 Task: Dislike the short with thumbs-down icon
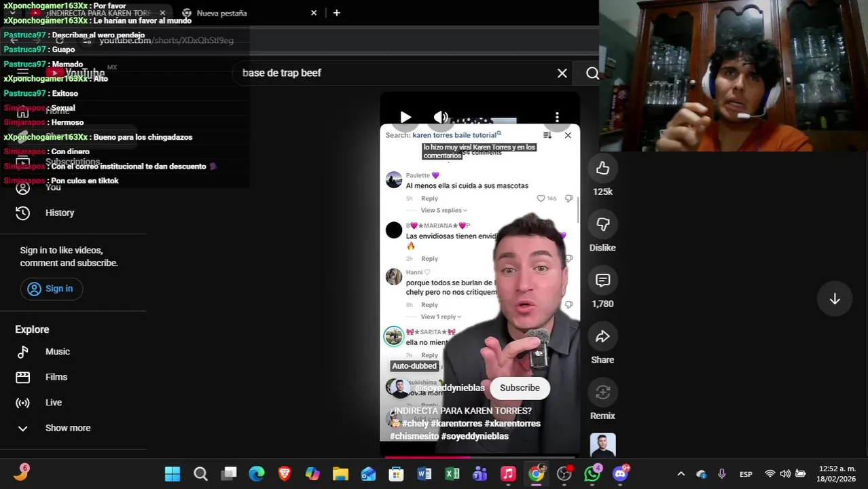tap(602, 225)
